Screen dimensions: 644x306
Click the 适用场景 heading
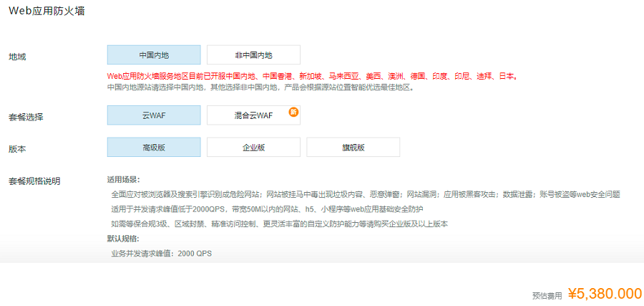123,180
